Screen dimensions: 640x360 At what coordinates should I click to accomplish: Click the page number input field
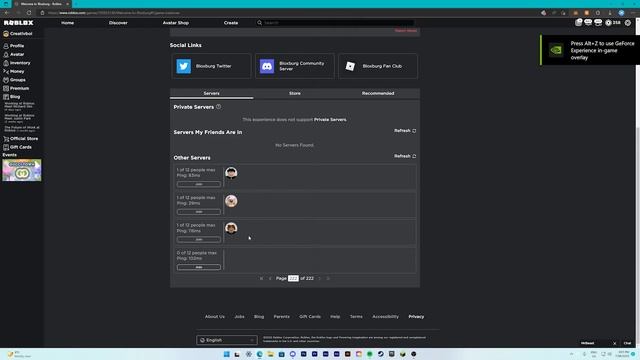[x=293, y=278]
